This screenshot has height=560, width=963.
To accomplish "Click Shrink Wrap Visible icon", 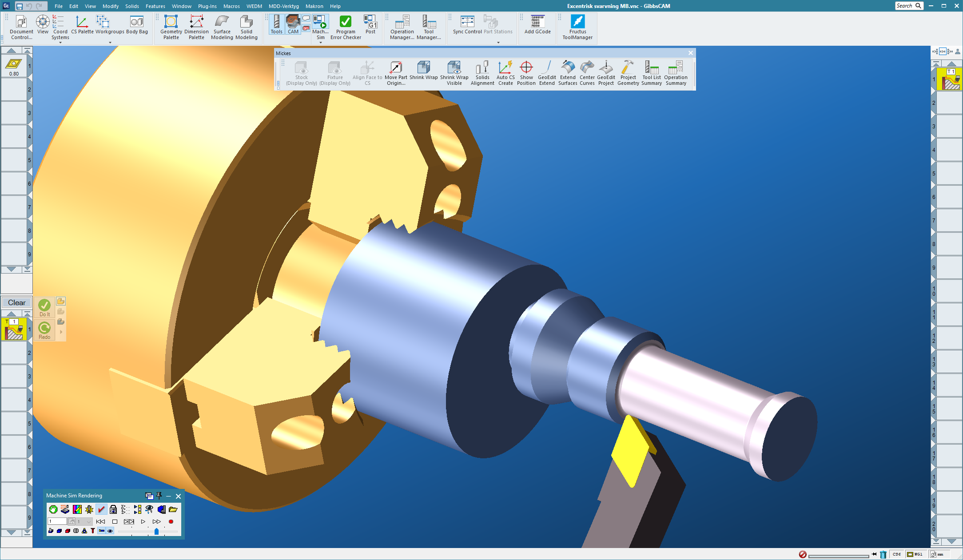I will (x=454, y=73).
